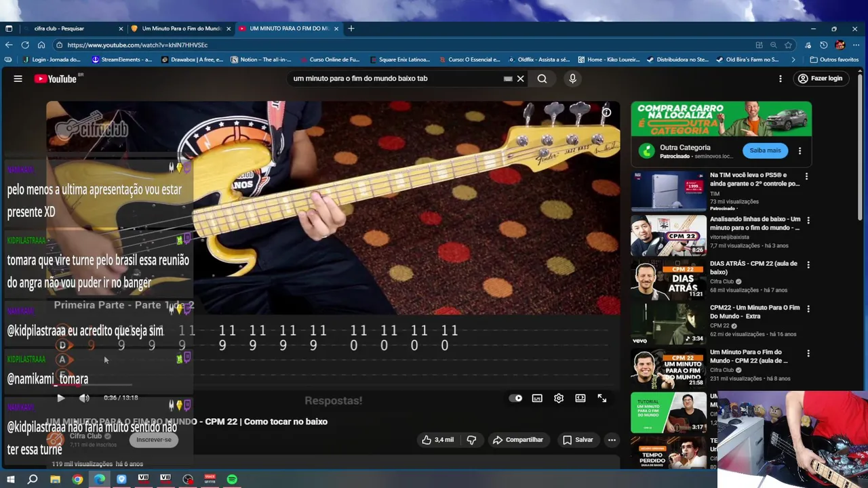Reload the page
The height and width of the screenshot is (488, 868).
coord(25,45)
